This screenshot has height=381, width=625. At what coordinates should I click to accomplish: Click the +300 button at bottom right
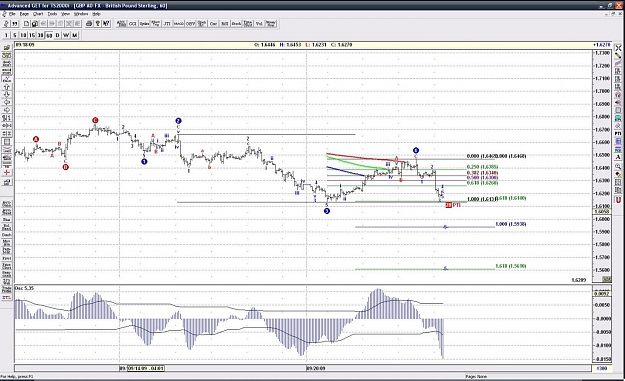point(602,368)
